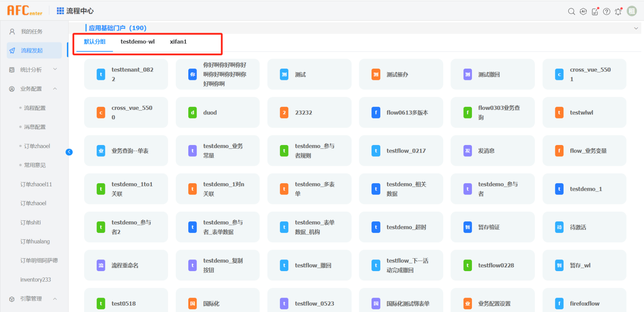Click the search magnifier icon in header
Image resolution: width=644 pixels, height=312 pixels.
[571, 11]
